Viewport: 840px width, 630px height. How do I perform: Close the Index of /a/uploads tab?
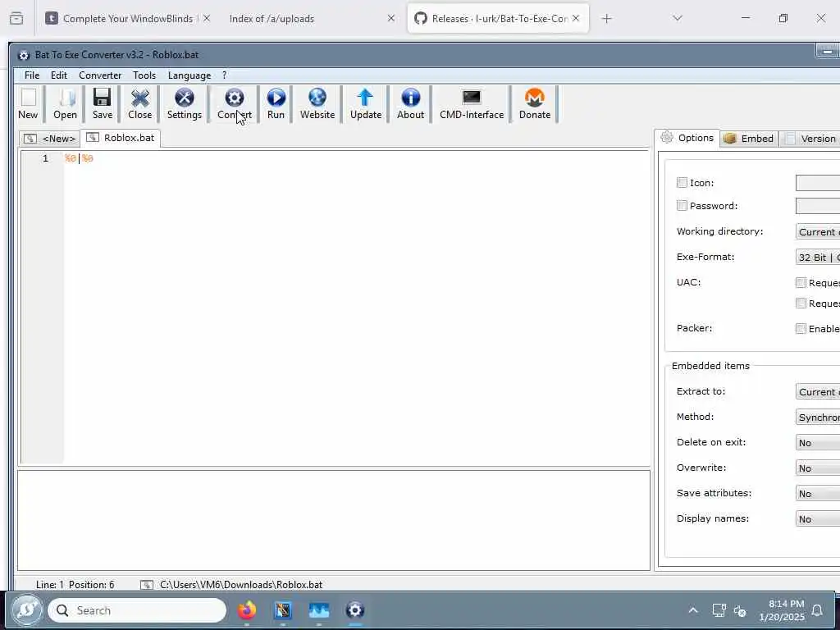tap(391, 18)
